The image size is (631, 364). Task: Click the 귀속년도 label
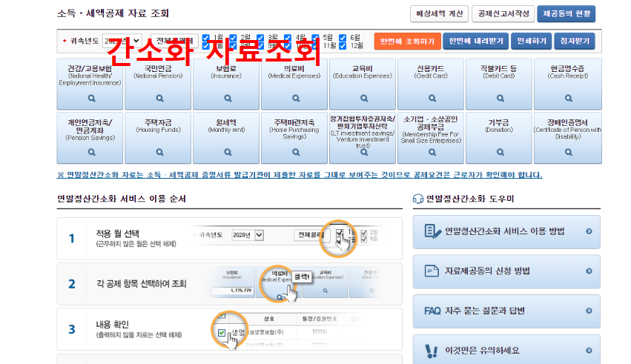tap(84, 41)
